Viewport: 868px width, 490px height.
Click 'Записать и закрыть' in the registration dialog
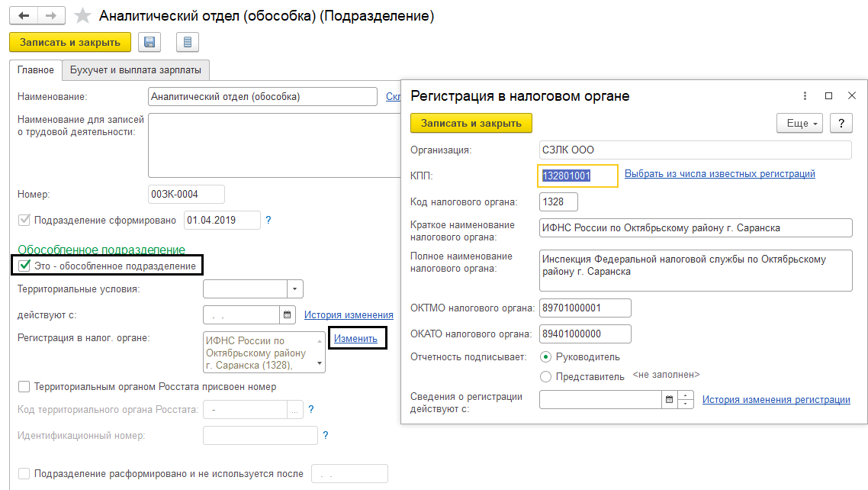tap(471, 123)
